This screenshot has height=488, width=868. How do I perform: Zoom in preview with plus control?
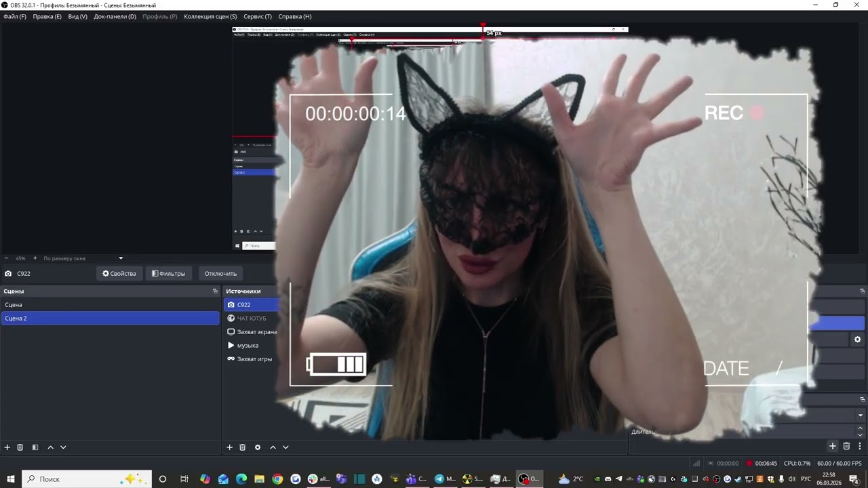(x=35, y=258)
